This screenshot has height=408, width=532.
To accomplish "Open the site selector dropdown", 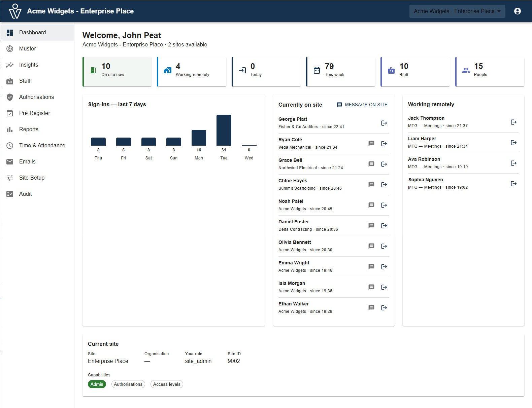I will click(457, 11).
